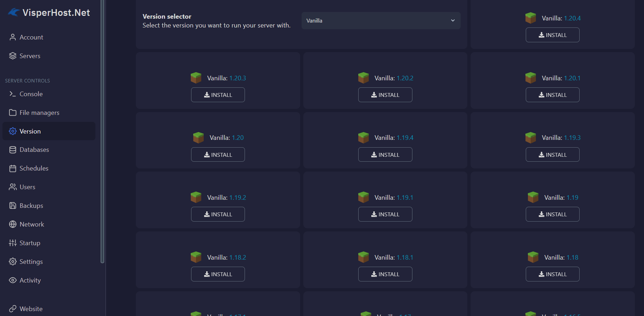
Task: Click the sidebar vertical scrollbar
Action: 102,131
